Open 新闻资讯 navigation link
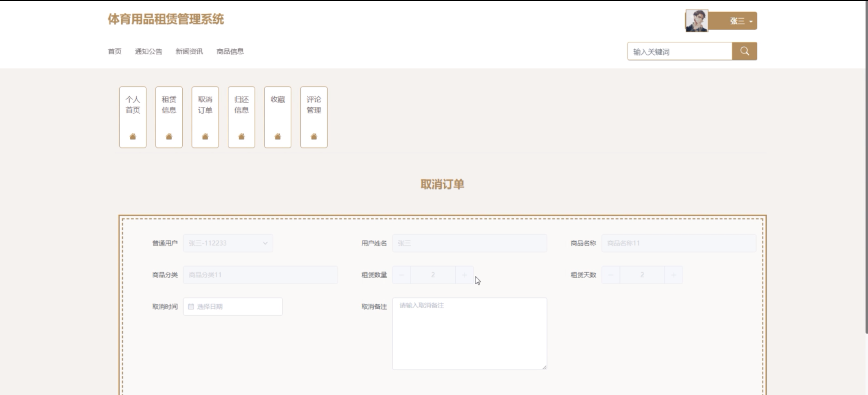This screenshot has width=868, height=395. click(189, 51)
